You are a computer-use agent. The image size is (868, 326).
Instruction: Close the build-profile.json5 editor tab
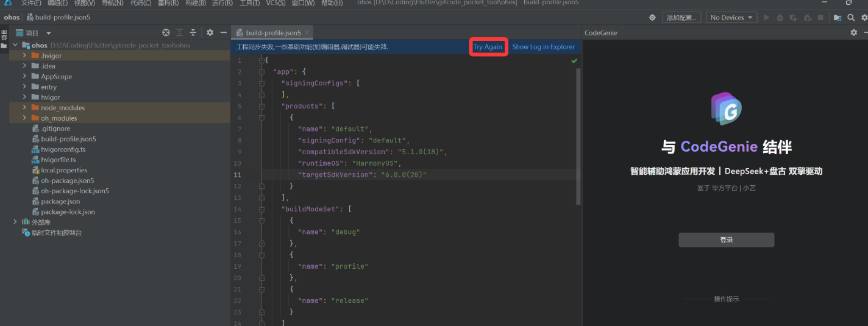coord(307,32)
